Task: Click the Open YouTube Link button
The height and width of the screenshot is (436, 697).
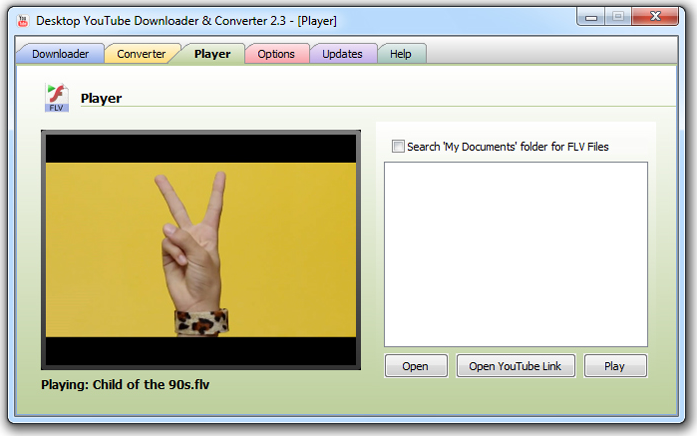Action: coord(515,366)
